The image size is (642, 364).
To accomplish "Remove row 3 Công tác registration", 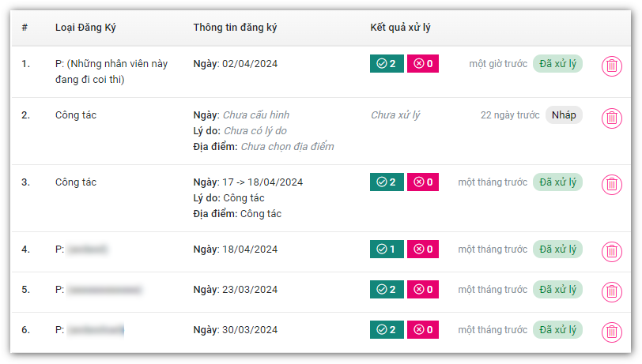I will pyautogui.click(x=612, y=184).
